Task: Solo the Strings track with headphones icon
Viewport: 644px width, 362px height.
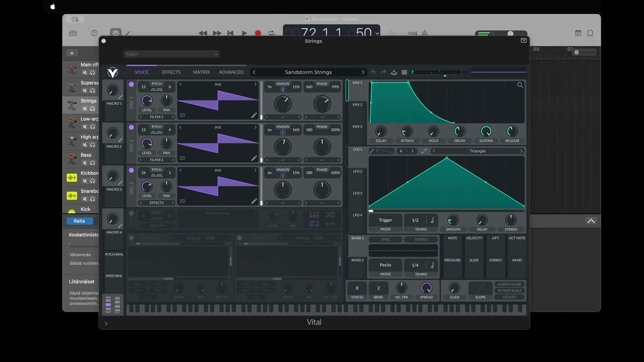Action: 93,109
